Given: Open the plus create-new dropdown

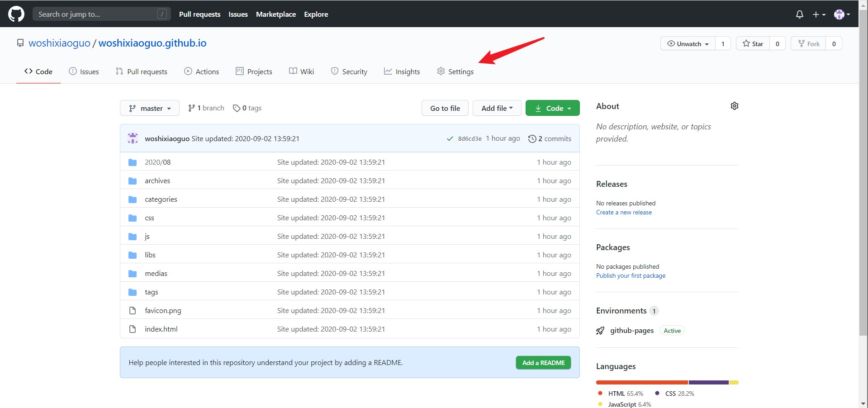Looking at the screenshot, I should (819, 14).
